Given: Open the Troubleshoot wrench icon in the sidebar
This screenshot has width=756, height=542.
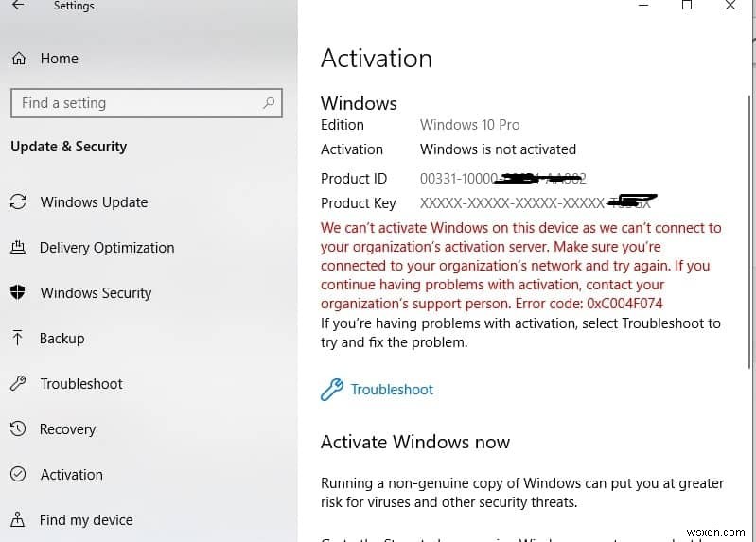Looking at the screenshot, I should point(18,383).
